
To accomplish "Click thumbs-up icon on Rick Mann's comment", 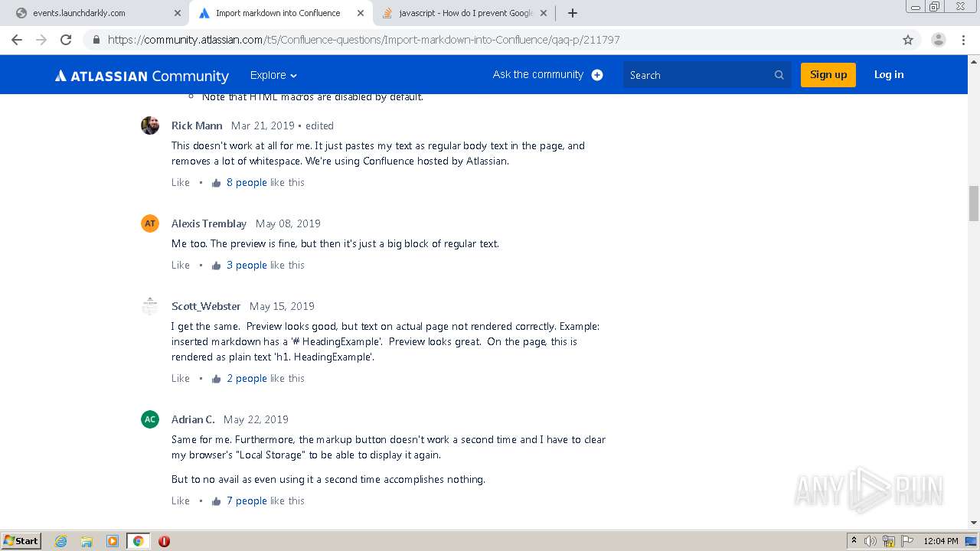I will tap(216, 183).
